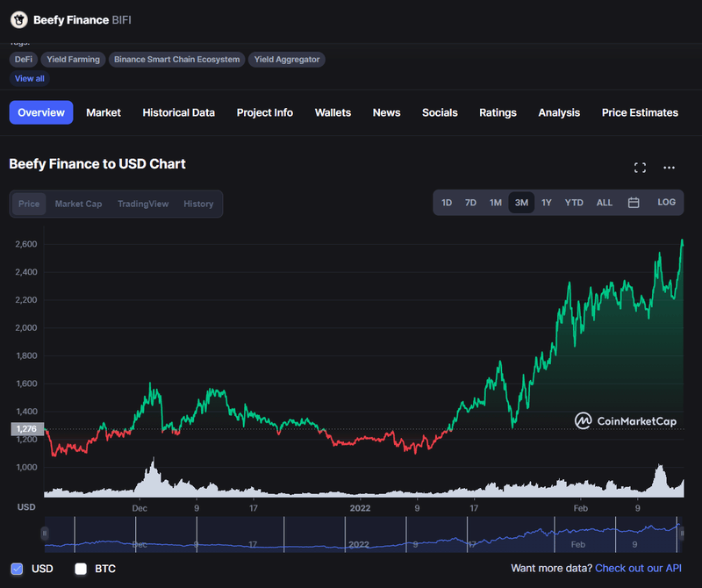Set chart range to 1D
Image resolution: width=702 pixels, height=588 pixels.
447,203
